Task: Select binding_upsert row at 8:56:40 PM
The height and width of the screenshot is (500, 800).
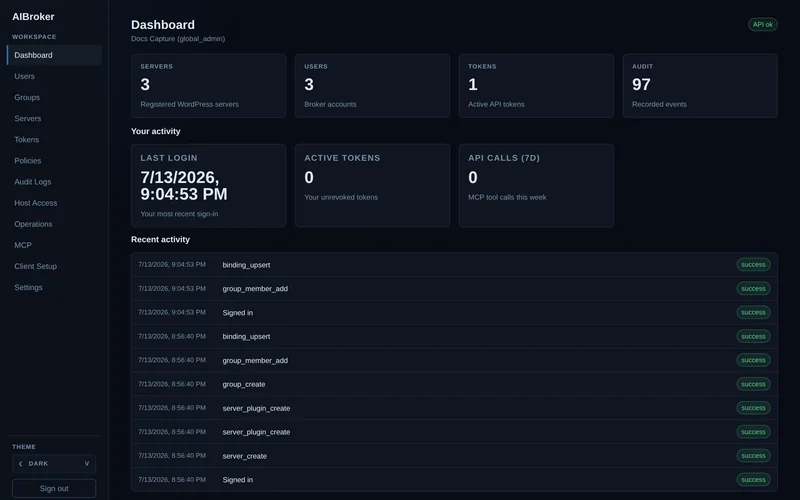Action: coord(454,336)
